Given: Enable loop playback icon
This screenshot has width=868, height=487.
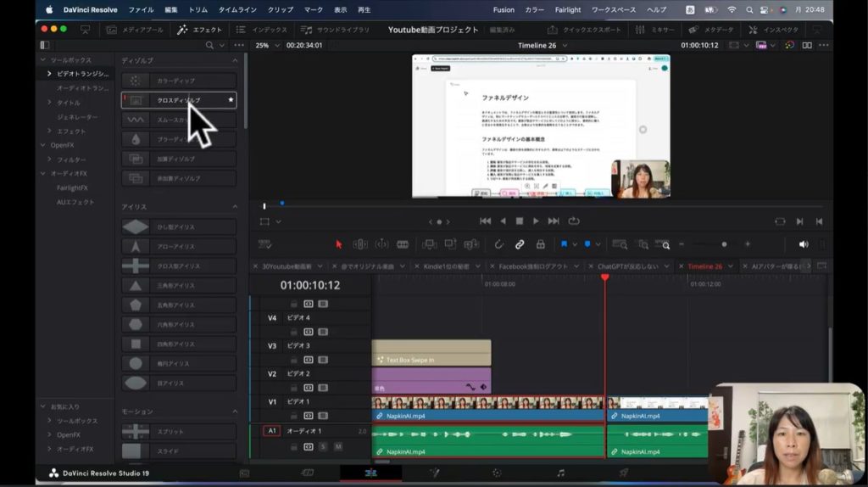Looking at the screenshot, I should click(574, 221).
